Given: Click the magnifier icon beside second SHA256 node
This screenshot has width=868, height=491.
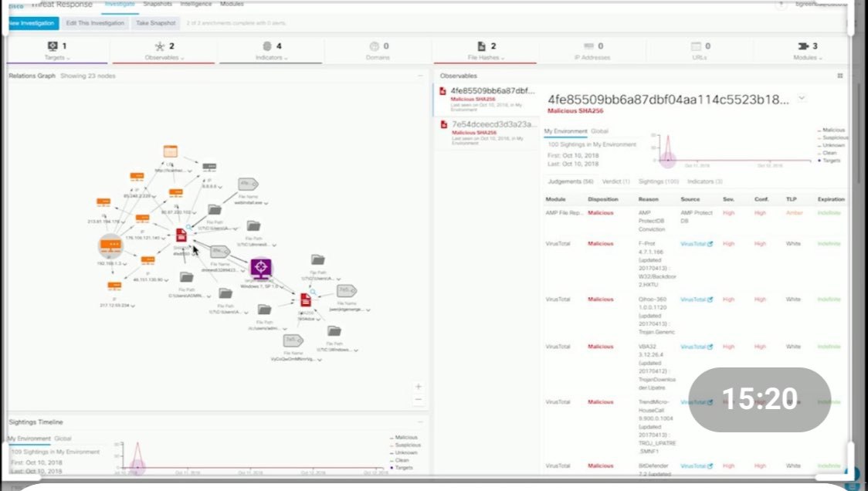Looking at the screenshot, I should 313,292.
